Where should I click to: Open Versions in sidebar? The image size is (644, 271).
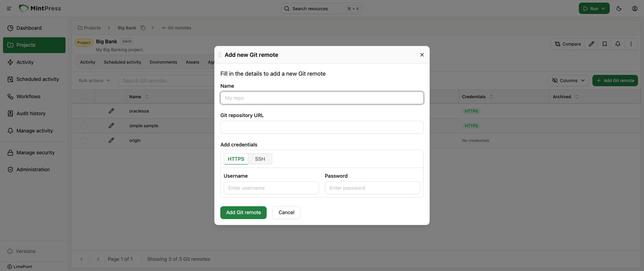coord(21,251)
